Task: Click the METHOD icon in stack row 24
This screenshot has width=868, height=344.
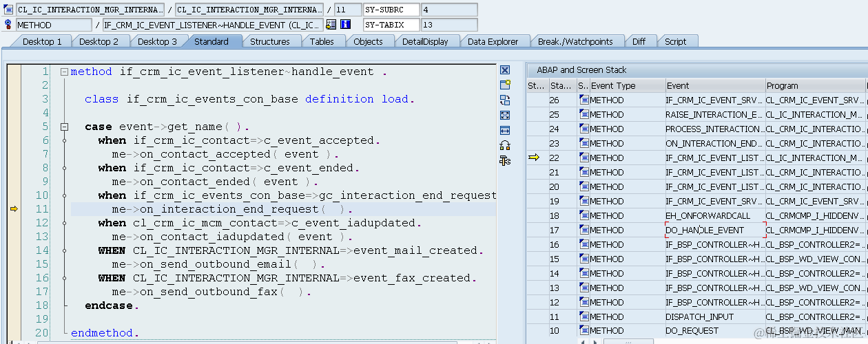Action: click(x=584, y=129)
